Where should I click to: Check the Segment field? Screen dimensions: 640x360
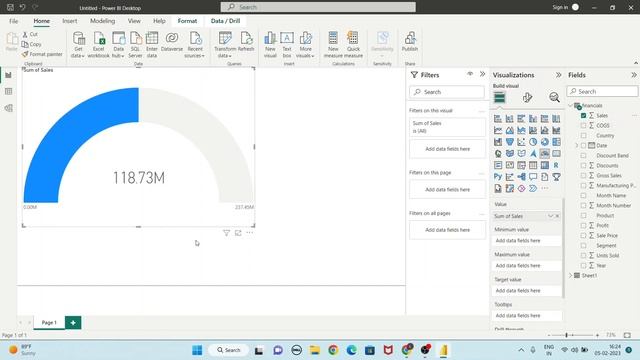[x=584, y=245]
